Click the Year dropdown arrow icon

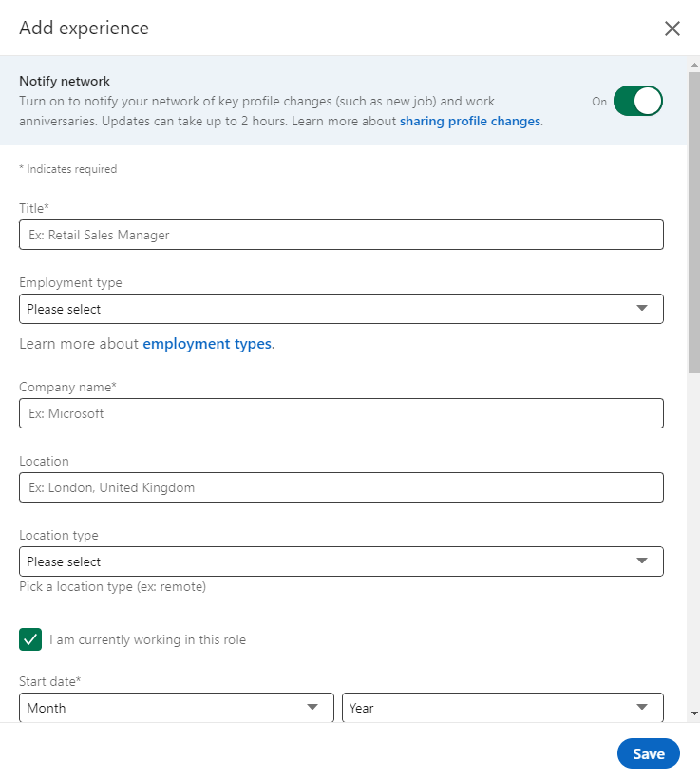click(642, 708)
